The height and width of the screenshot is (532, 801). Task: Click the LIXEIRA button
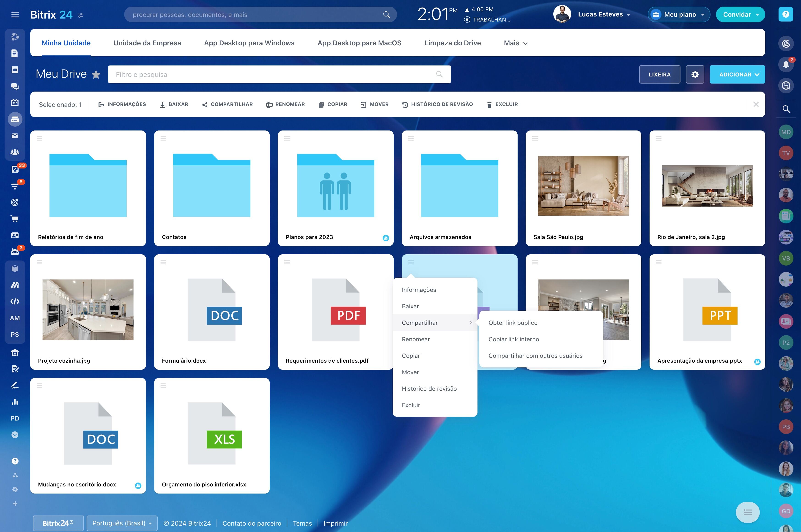659,74
